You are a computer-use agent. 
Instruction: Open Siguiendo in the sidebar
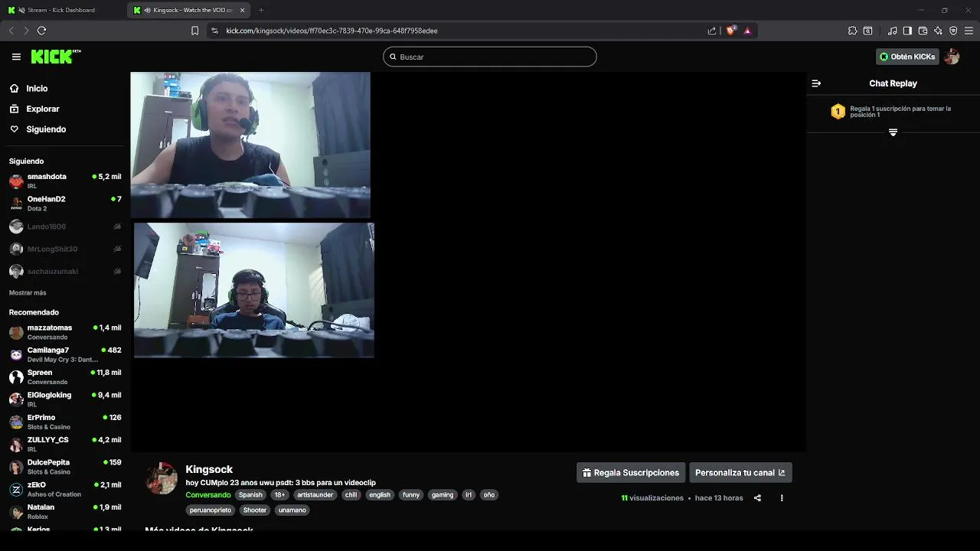point(46,129)
